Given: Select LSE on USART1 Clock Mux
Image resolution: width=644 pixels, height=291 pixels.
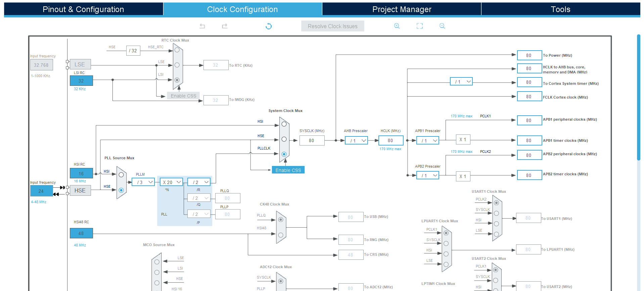Looking at the screenshot, I should [496, 234].
